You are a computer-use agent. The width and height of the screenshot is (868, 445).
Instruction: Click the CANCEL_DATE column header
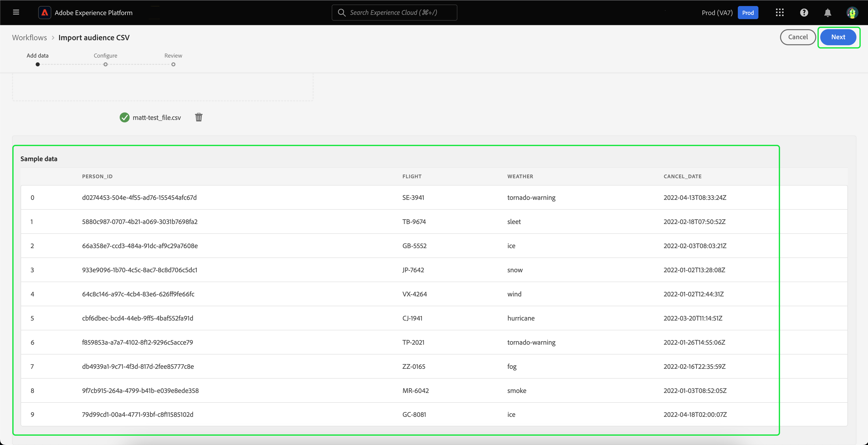[x=682, y=176]
